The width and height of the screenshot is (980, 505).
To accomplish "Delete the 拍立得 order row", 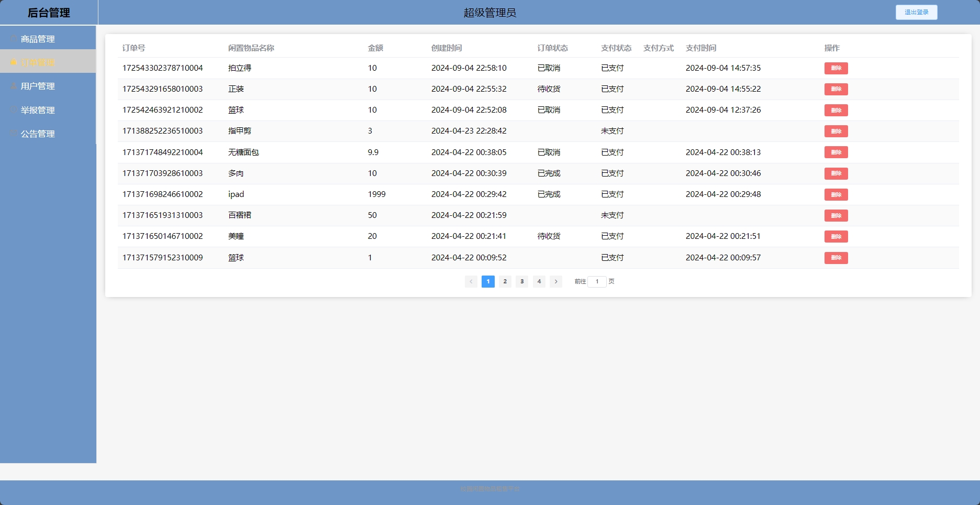I will click(836, 68).
